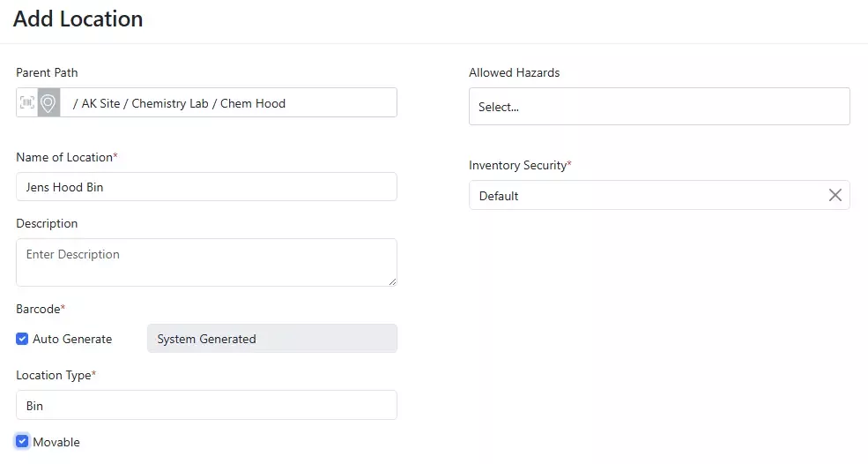Click the Location Type label
The width and height of the screenshot is (868, 464).
tap(54, 375)
